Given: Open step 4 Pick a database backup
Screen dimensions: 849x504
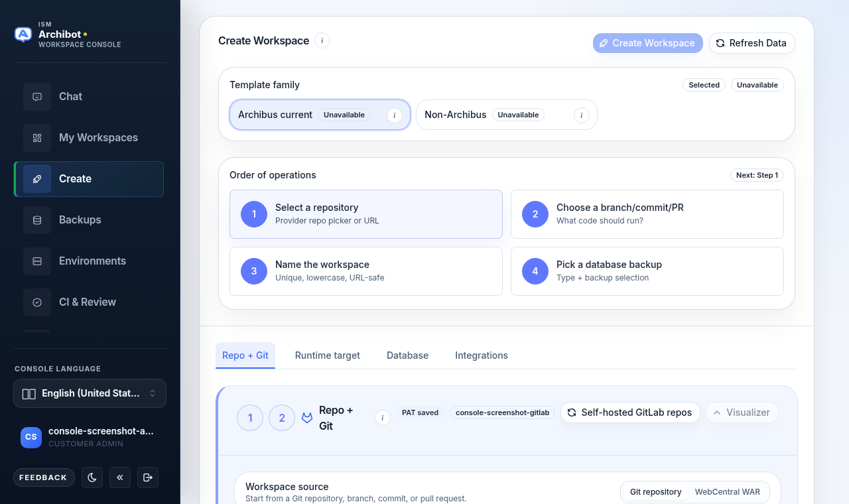Looking at the screenshot, I should [x=647, y=271].
